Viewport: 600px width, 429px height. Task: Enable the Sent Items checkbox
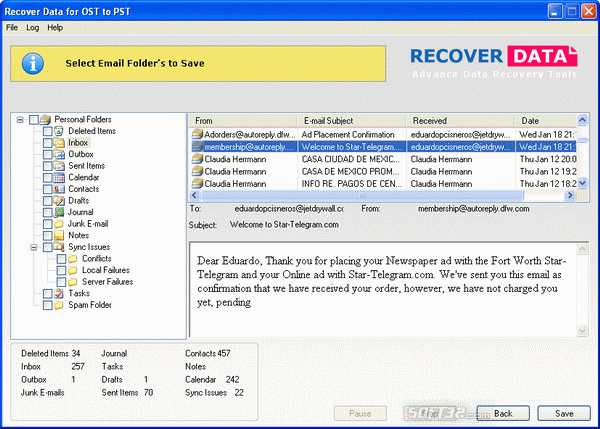coord(47,166)
